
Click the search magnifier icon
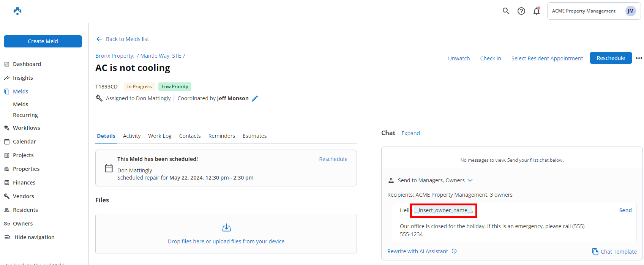(506, 11)
